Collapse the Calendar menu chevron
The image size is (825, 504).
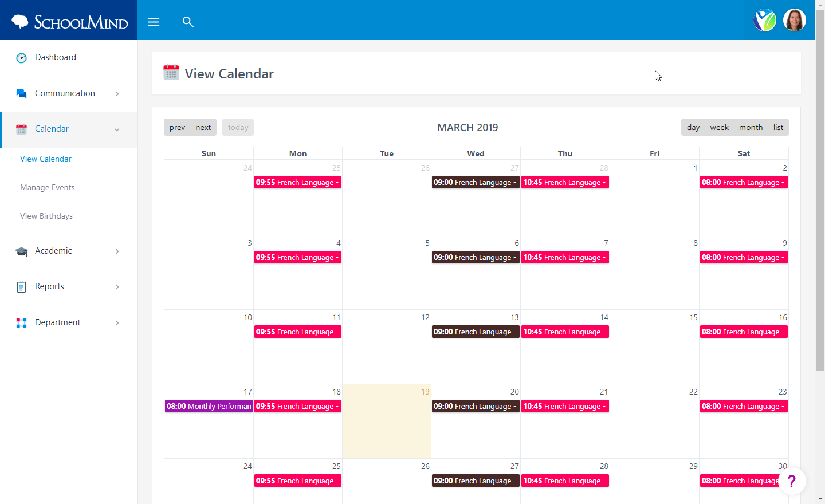point(117,129)
